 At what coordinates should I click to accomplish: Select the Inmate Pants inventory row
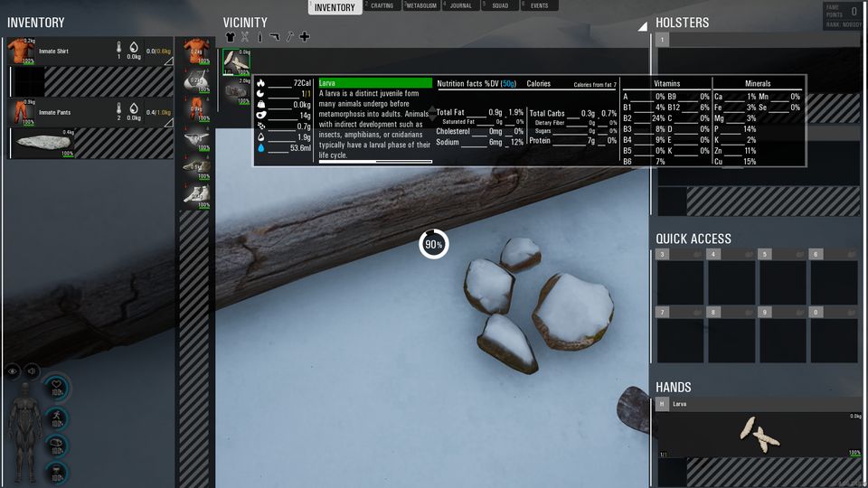[x=90, y=112]
